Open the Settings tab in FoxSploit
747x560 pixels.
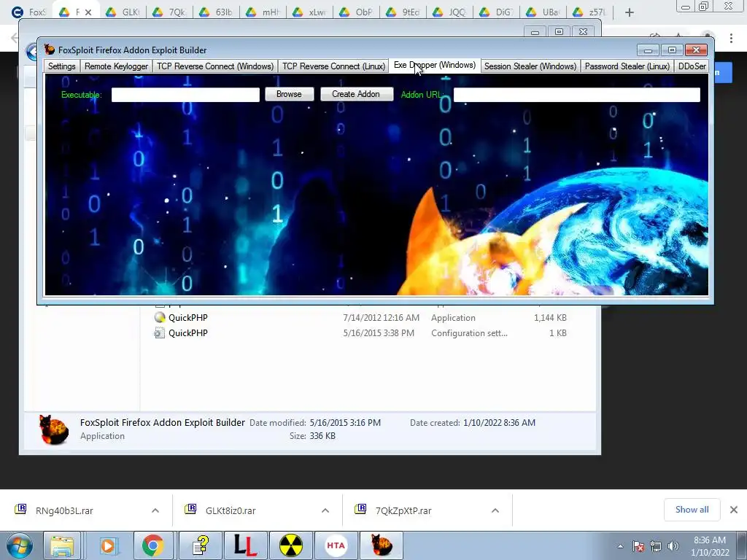(x=61, y=66)
